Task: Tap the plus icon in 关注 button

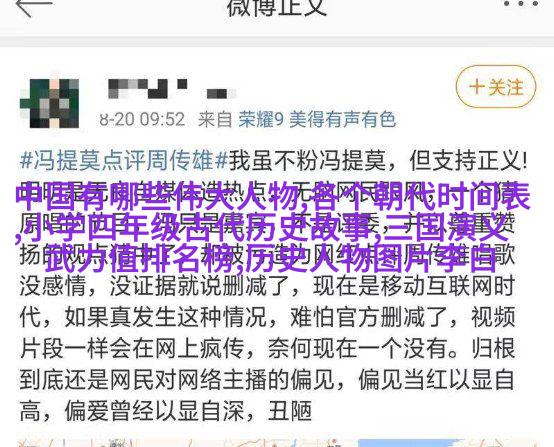Action: 477,87
